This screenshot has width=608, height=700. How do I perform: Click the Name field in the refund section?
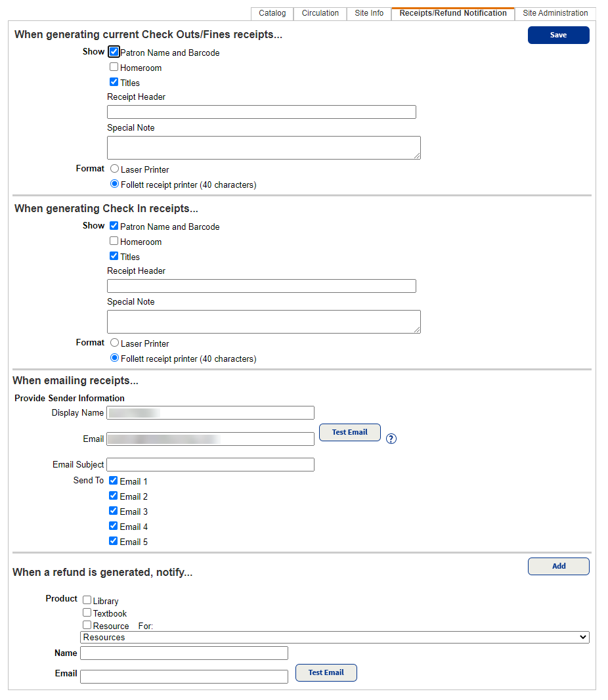coord(184,653)
